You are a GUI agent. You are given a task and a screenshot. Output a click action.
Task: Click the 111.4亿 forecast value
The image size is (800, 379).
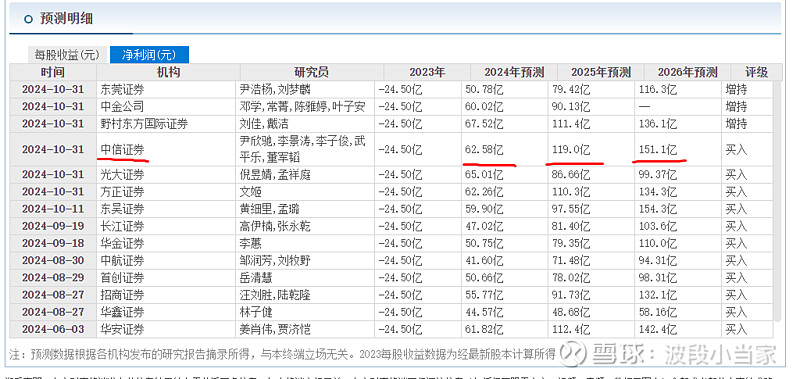point(570,123)
